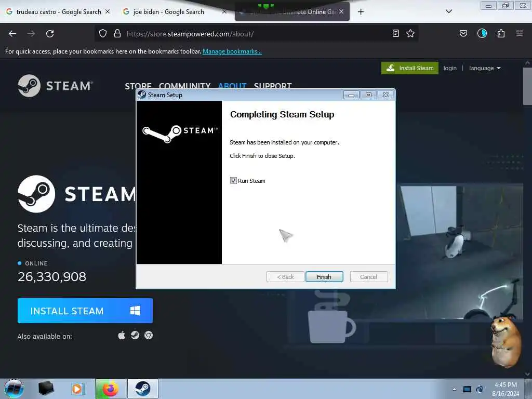Screen dimensions: 532x399
Task: Open the Windows Start button
Action: pyautogui.click(x=14, y=389)
